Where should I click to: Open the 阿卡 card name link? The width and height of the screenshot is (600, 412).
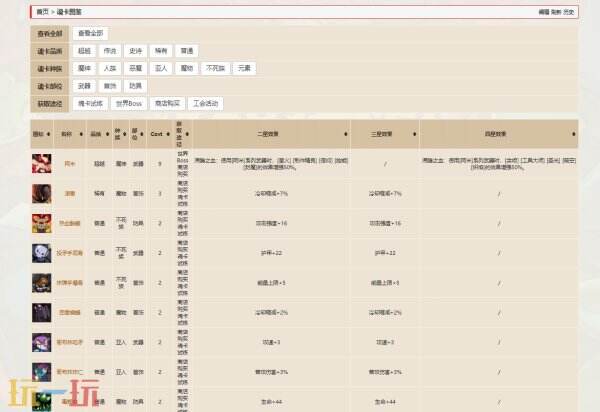click(70, 164)
